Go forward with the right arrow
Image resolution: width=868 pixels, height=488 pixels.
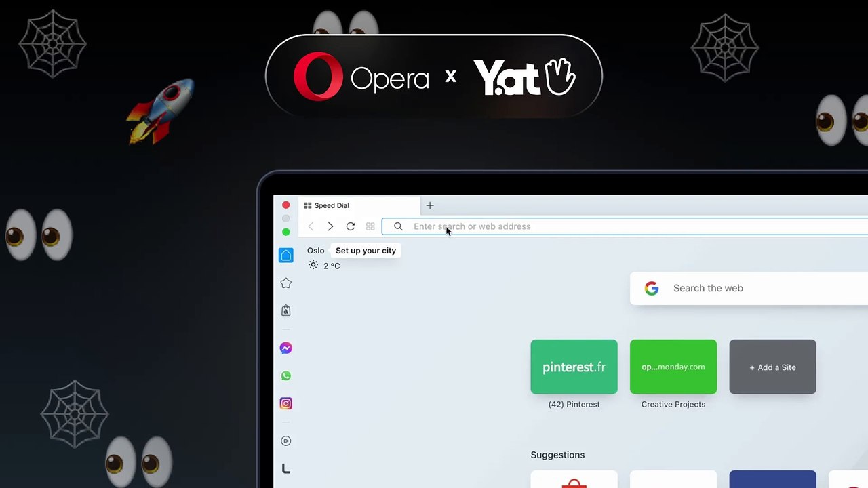(x=330, y=226)
